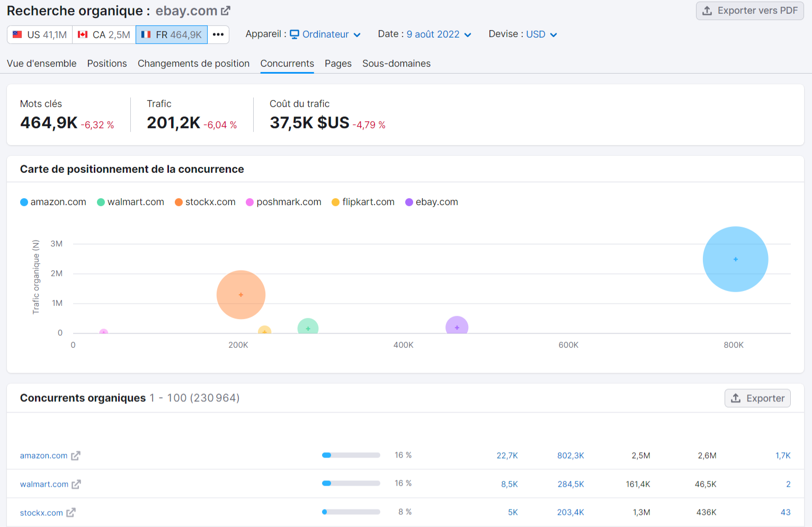
Task: Click the orange stockx.com bubble on chart
Action: [x=241, y=295]
